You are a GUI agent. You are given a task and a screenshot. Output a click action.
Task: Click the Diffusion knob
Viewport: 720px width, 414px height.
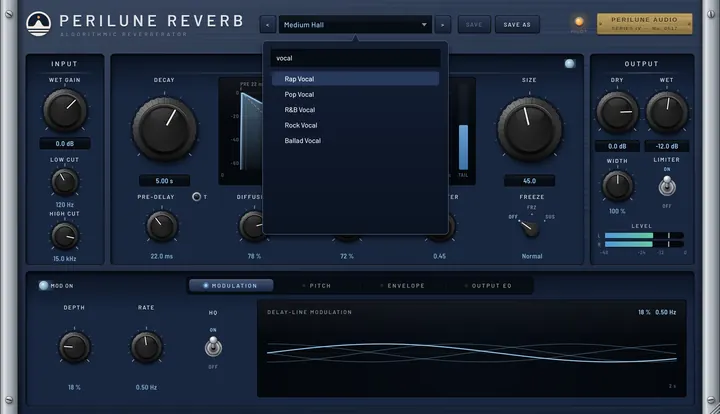coord(251,226)
